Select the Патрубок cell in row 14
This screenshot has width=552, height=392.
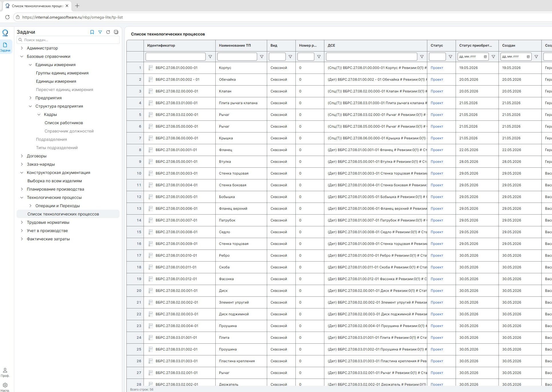coord(241,220)
